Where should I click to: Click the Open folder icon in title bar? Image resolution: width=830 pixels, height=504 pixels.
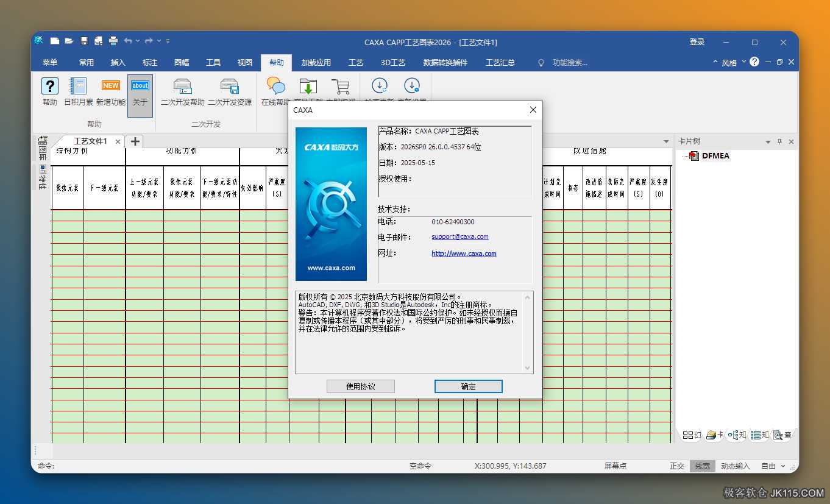[x=69, y=41]
